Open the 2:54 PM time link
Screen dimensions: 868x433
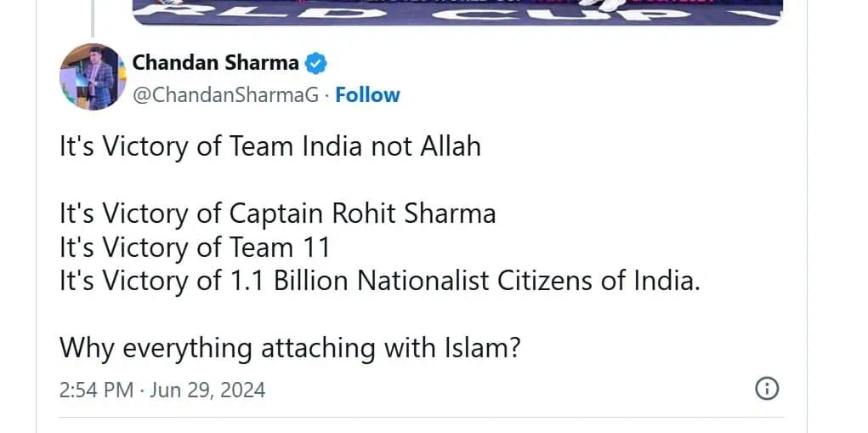[96, 390]
